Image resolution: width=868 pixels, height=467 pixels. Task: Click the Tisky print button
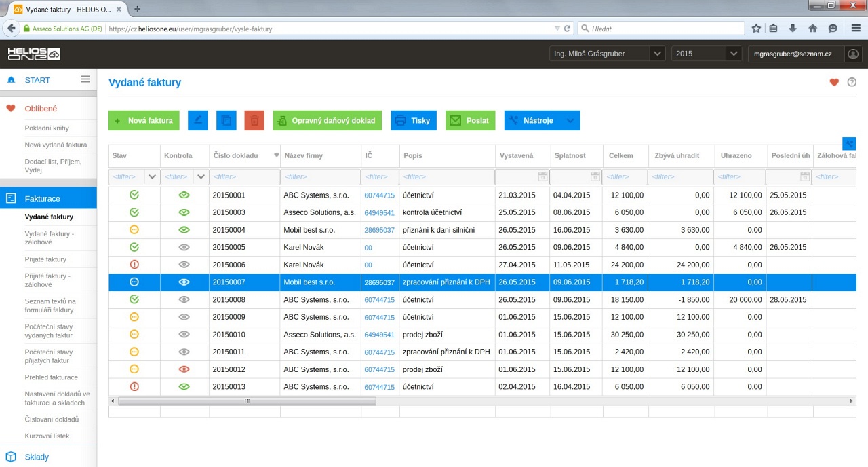(x=414, y=120)
